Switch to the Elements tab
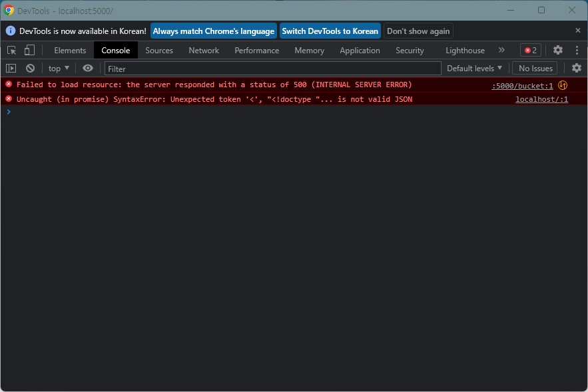588x392 pixels. coord(70,50)
